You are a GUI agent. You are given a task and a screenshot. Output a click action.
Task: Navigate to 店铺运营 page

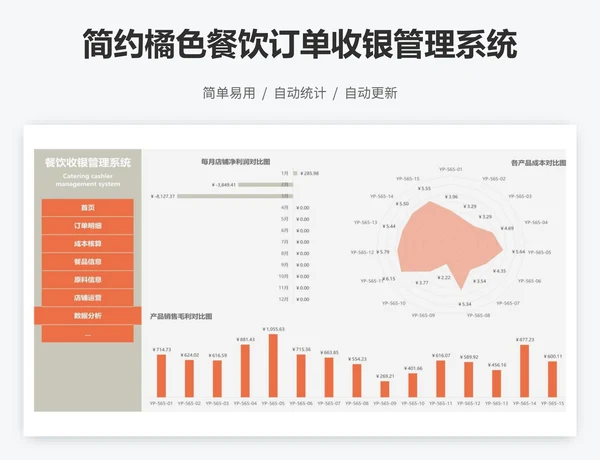[88, 297]
